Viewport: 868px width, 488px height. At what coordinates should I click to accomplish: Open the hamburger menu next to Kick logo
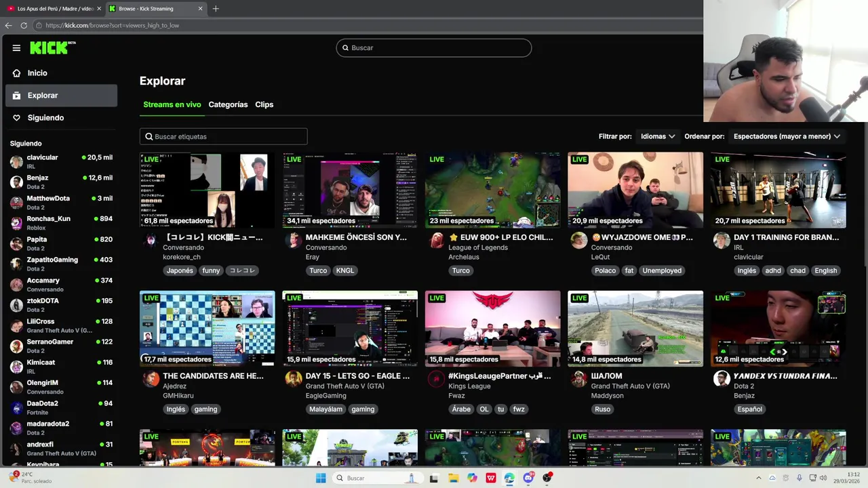pyautogui.click(x=16, y=48)
